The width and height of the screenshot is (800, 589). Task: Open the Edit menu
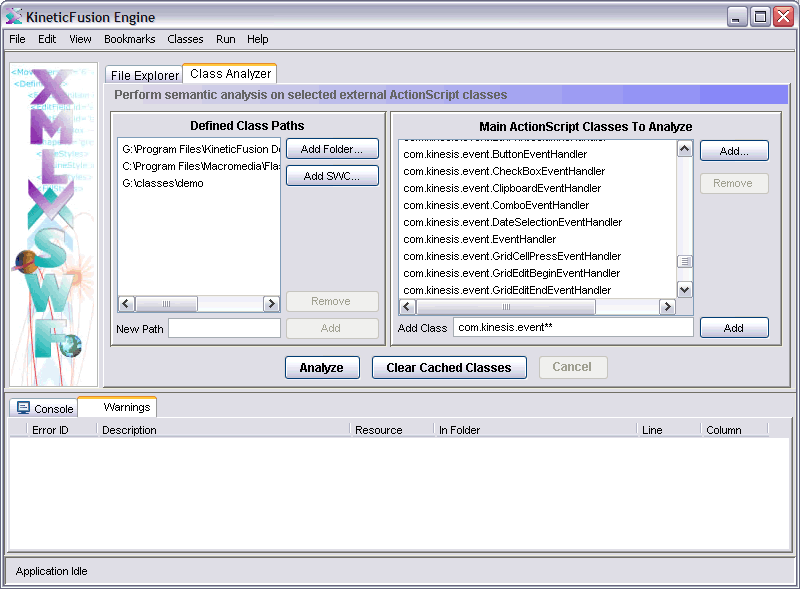coord(47,39)
